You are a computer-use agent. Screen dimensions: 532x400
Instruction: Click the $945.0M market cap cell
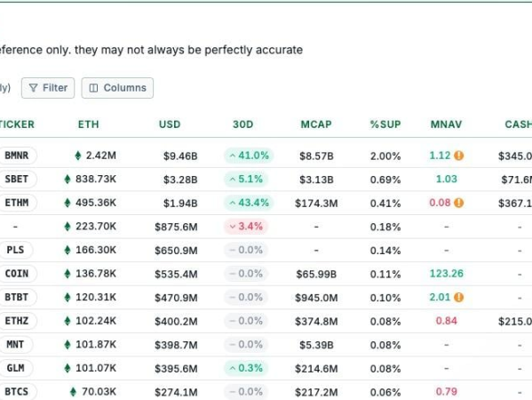point(316,298)
